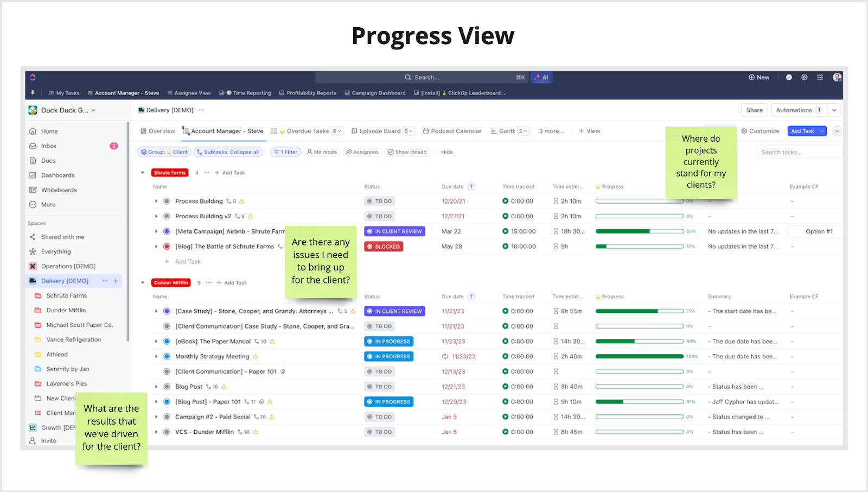Collapse the Dunder Mifflin group
The height and width of the screenshot is (492, 868).
coord(143,283)
